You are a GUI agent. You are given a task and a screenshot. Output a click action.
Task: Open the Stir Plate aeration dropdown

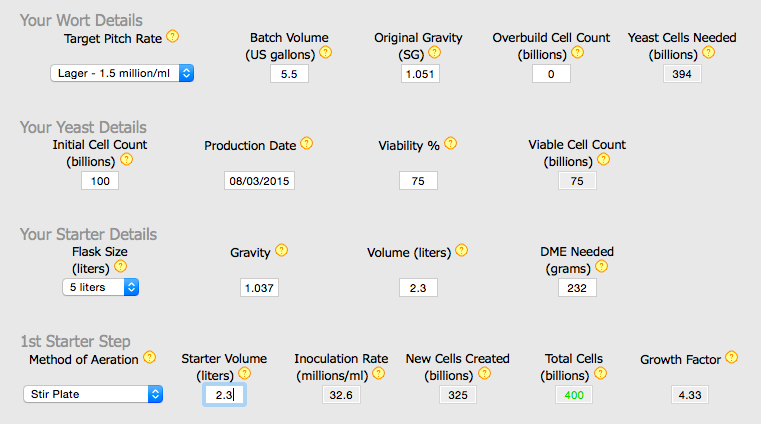(93, 394)
